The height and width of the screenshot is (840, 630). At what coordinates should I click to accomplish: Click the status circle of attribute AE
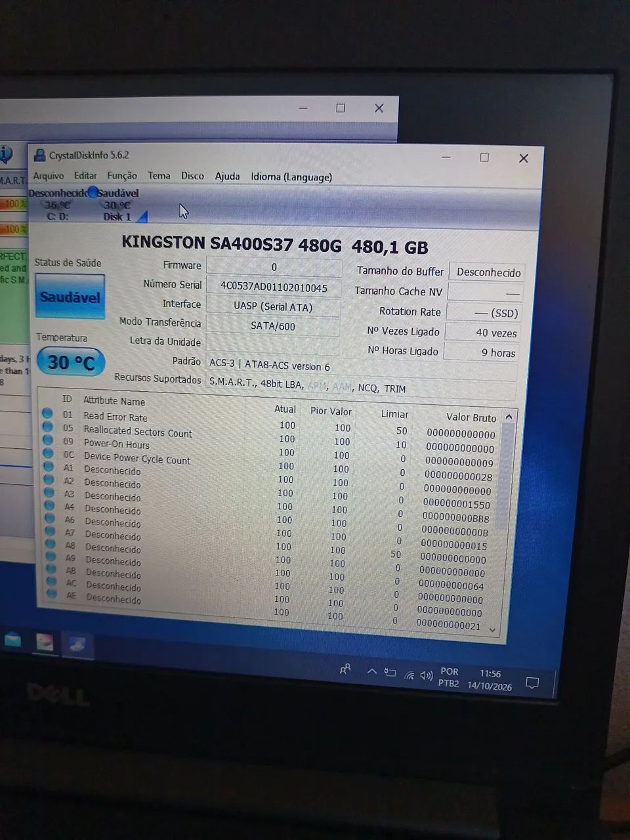(52, 594)
